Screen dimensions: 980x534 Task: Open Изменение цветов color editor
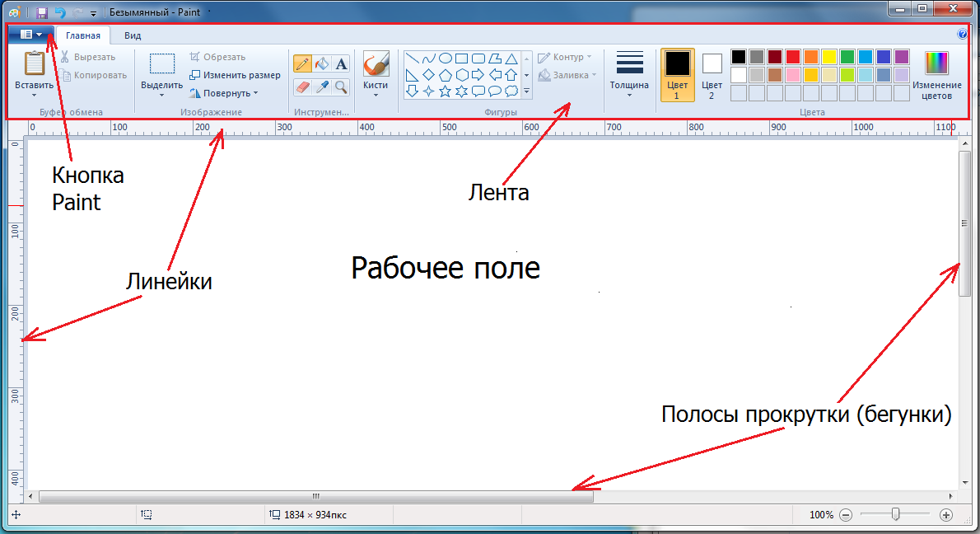[936, 74]
